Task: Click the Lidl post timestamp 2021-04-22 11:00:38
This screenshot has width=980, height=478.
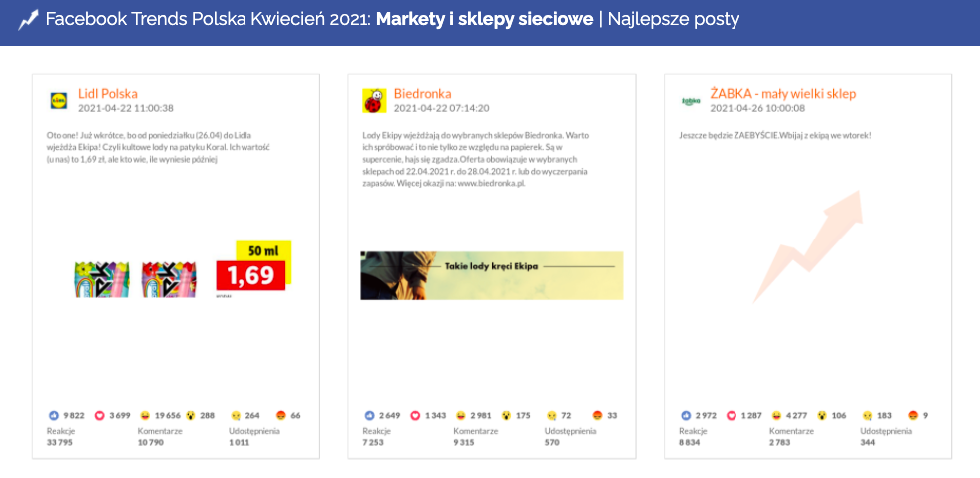Action: click(126, 108)
